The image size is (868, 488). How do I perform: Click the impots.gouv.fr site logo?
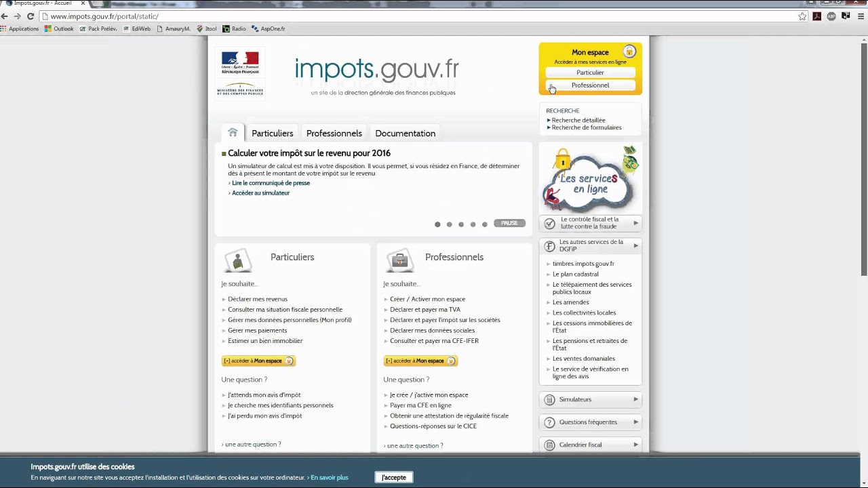tap(376, 69)
